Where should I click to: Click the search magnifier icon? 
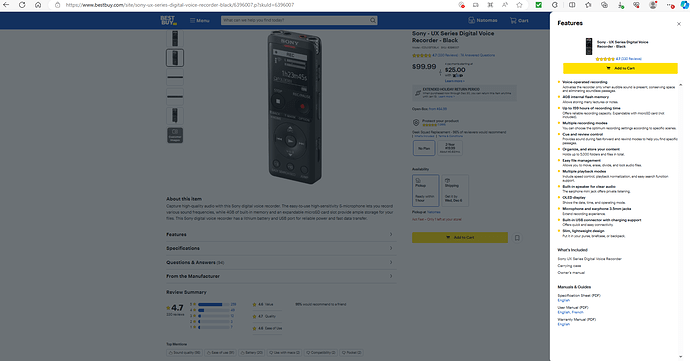(x=373, y=20)
